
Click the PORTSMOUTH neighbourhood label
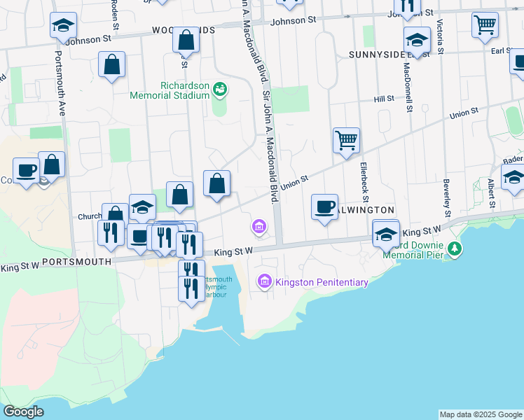pyautogui.click(x=77, y=262)
